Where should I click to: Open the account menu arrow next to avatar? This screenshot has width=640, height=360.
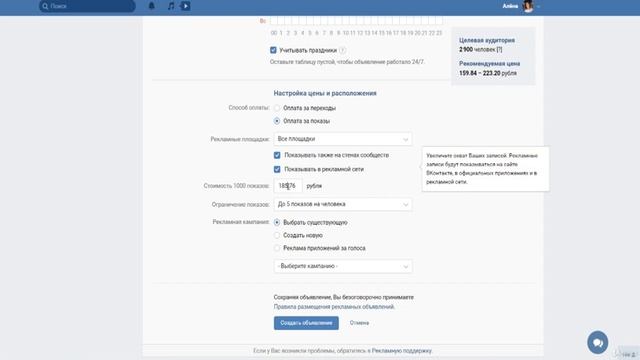tap(539, 7)
